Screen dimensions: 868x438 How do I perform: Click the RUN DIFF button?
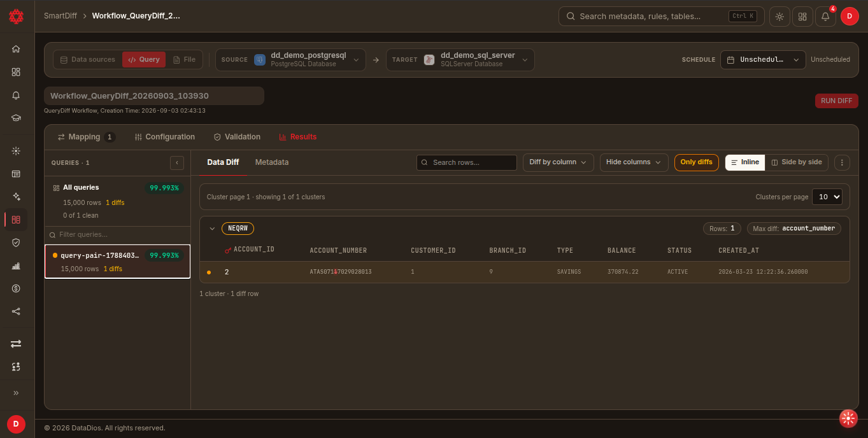(x=837, y=101)
